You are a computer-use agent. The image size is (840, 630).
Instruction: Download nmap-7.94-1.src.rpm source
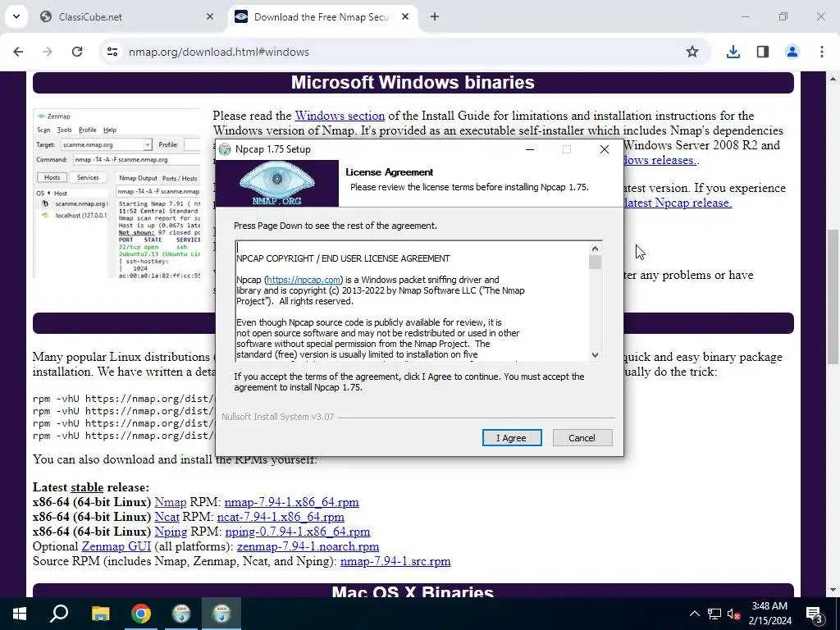[395, 561]
